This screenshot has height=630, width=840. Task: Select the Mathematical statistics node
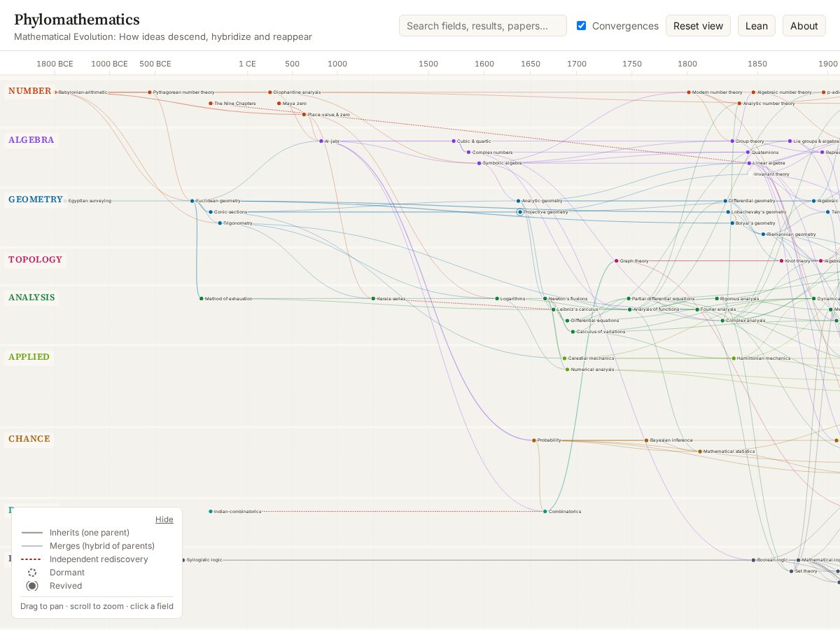point(700,451)
